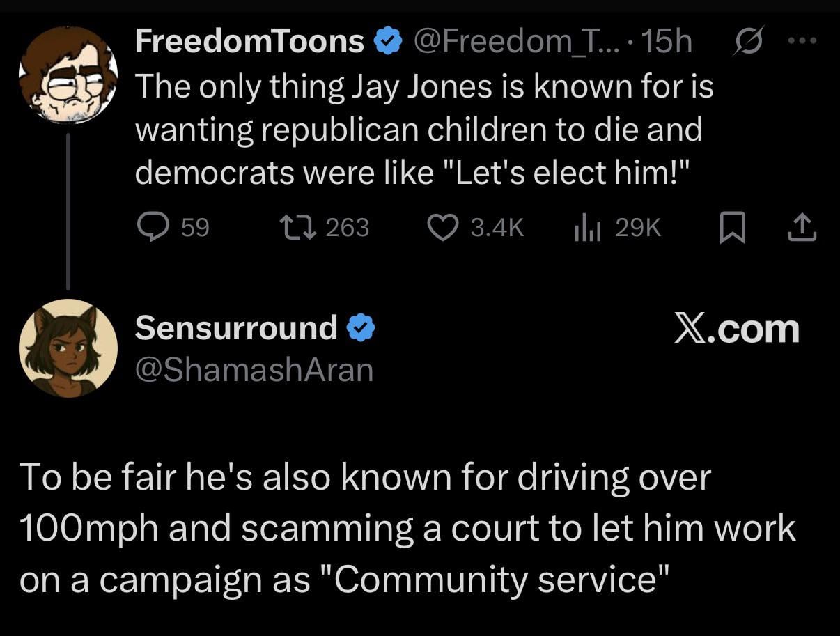Open the tweet about Jay Jones

[x=423, y=130]
